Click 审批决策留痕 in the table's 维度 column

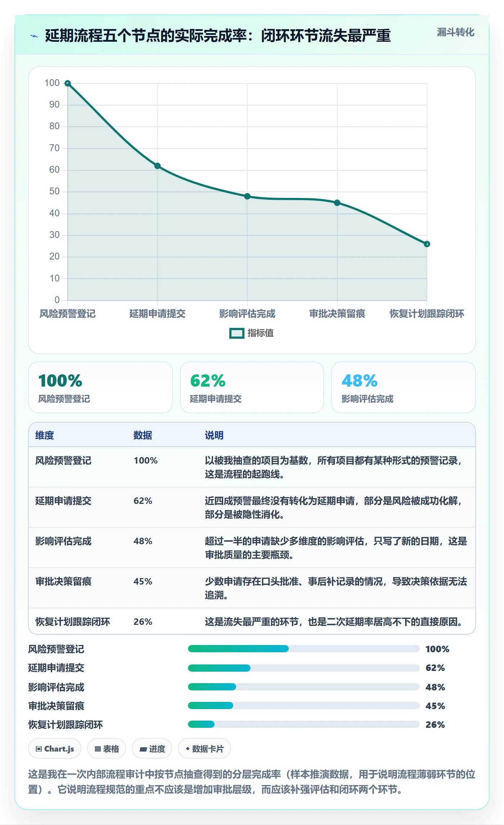point(63,581)
